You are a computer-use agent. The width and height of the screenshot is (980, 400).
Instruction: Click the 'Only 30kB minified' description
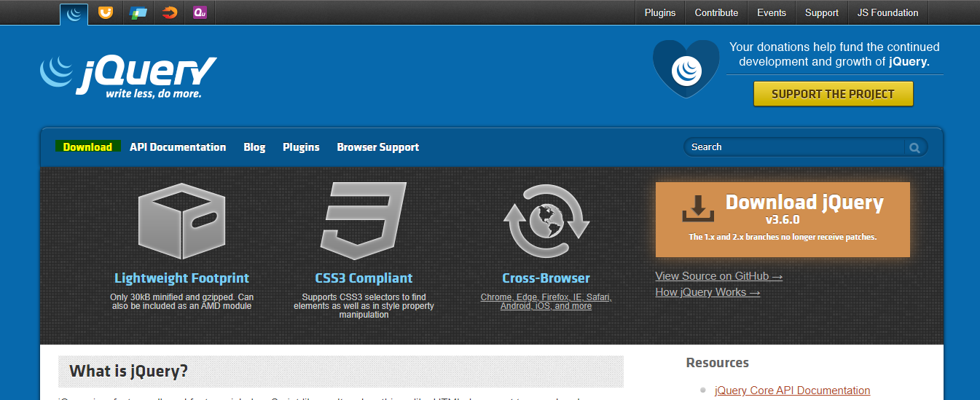tap(181, 302)
